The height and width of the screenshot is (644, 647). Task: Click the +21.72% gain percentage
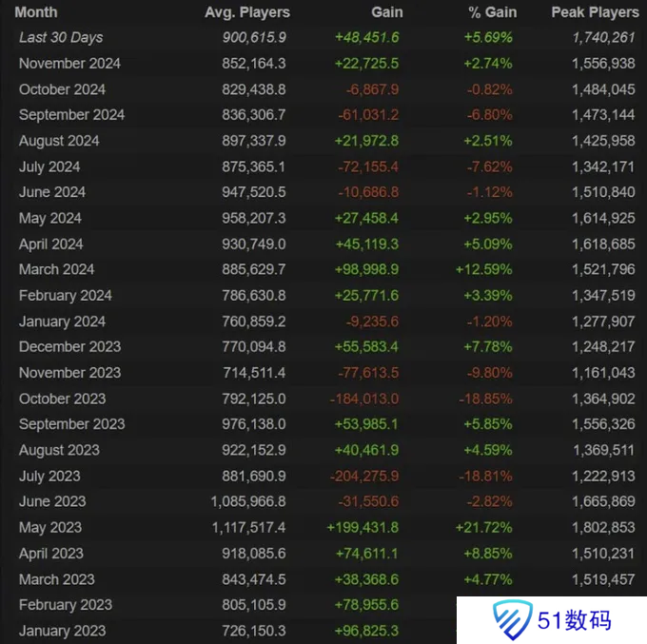pos(485,527)
